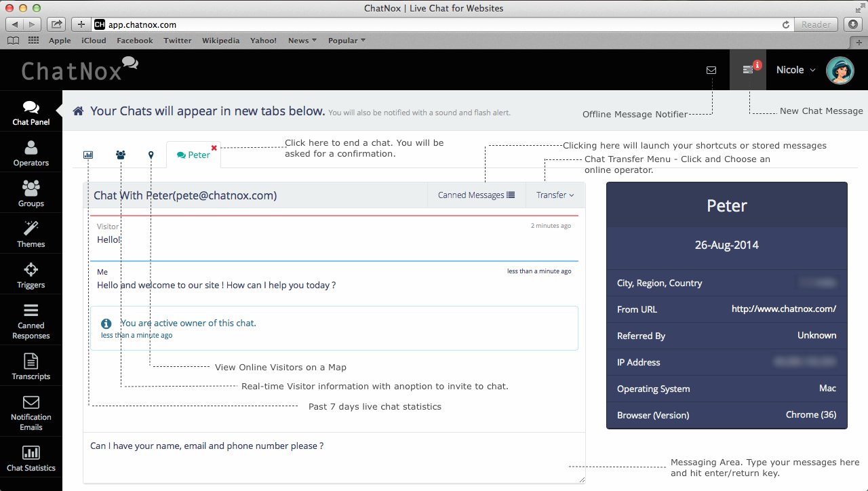The height and width of the screenshot is (491, 868).
Task: Open the Chat Panel sidebar item
Action: [31, 112]
